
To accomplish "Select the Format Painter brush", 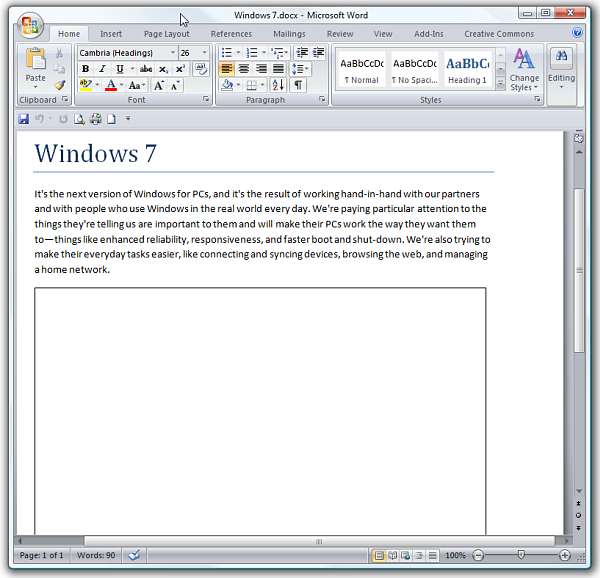I will [59, 85].
